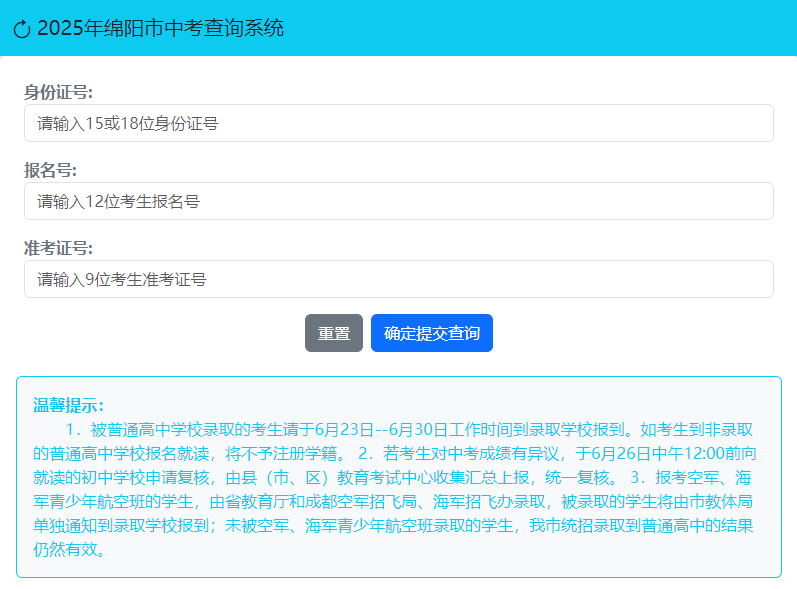
Task: Click the 身份证号 field label
Action: (58, 92)
